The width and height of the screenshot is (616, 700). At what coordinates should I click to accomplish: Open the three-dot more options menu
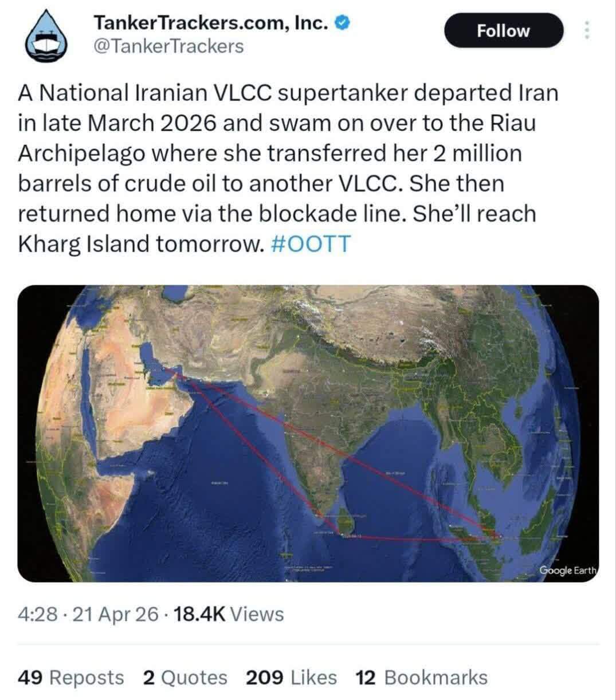pyautogui.click(x=587, y=30)
